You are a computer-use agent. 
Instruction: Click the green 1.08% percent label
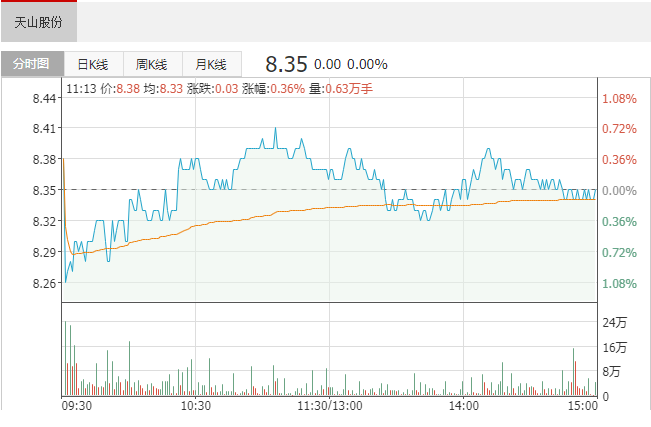[x=619, y=284]
